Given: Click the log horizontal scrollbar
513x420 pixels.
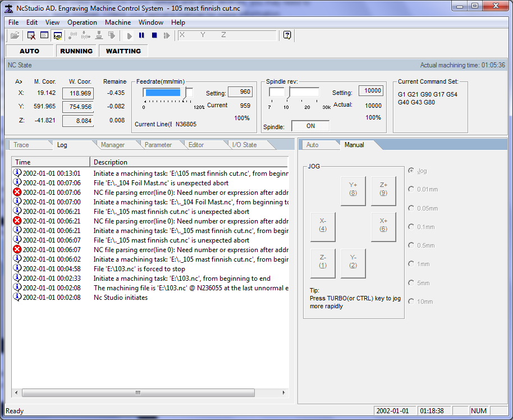Looking at the screenshot, I should click(x=138, y=393).
